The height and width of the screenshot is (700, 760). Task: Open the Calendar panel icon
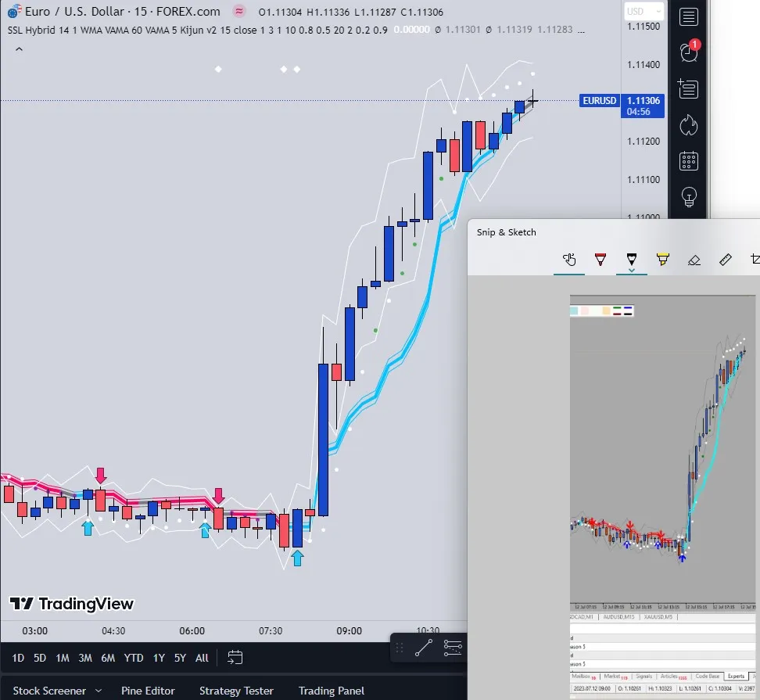click(688, 160)
